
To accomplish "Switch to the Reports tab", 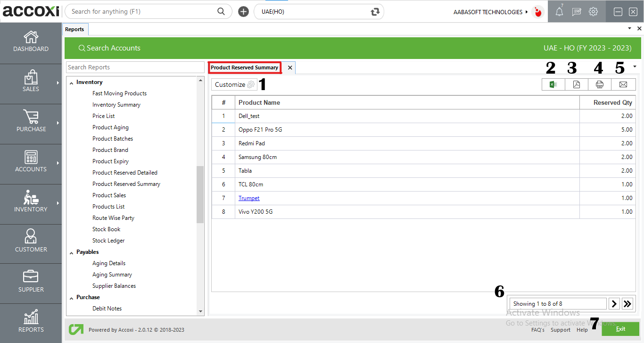I will [75, 29].
